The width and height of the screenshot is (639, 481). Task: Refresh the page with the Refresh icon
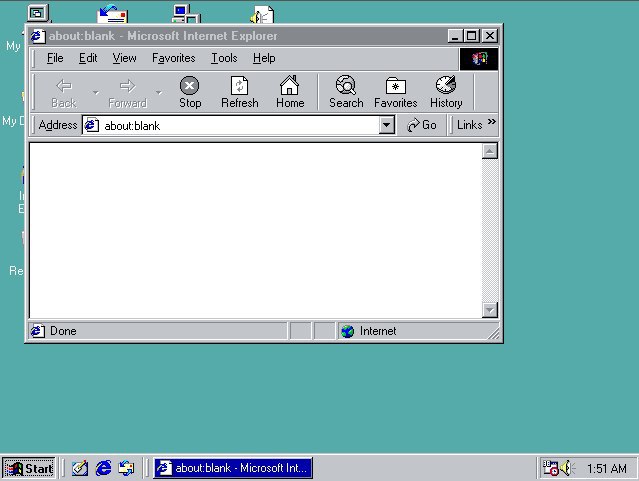[x=239, y=86]
